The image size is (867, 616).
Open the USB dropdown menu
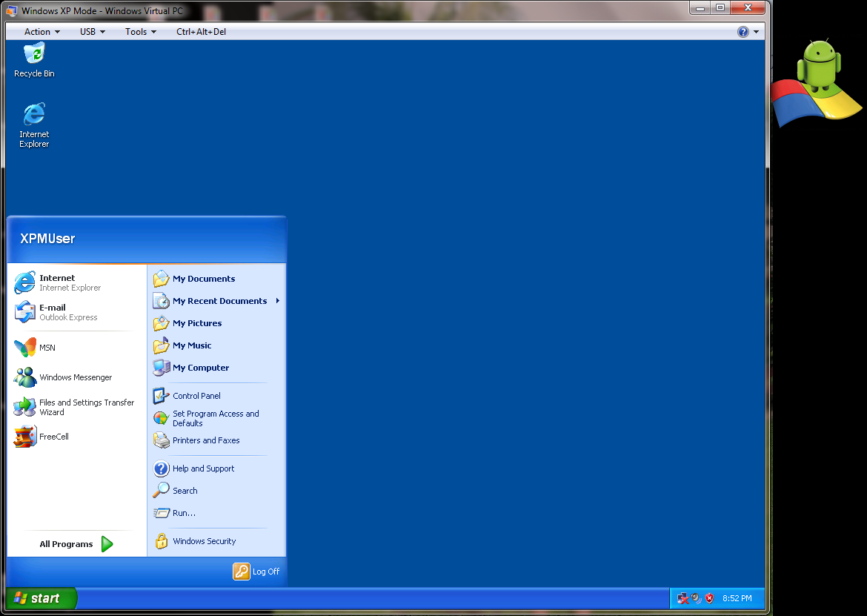pos(93,32)
